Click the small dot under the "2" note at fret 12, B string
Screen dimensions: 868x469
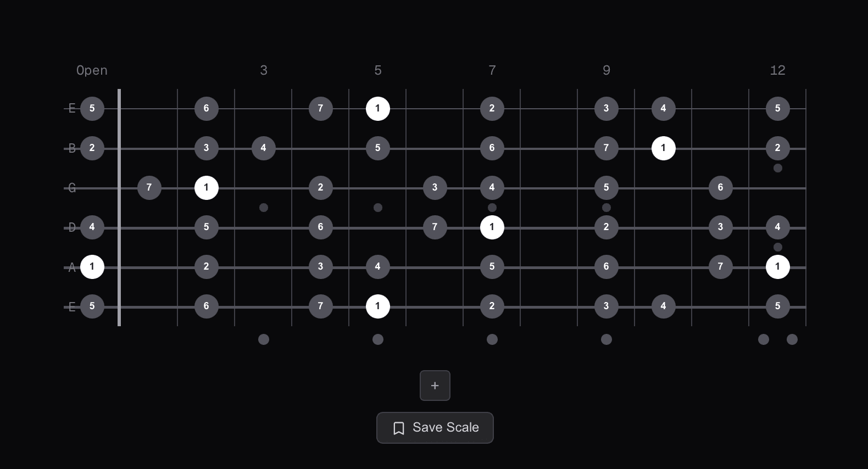(x=777, y=169)
